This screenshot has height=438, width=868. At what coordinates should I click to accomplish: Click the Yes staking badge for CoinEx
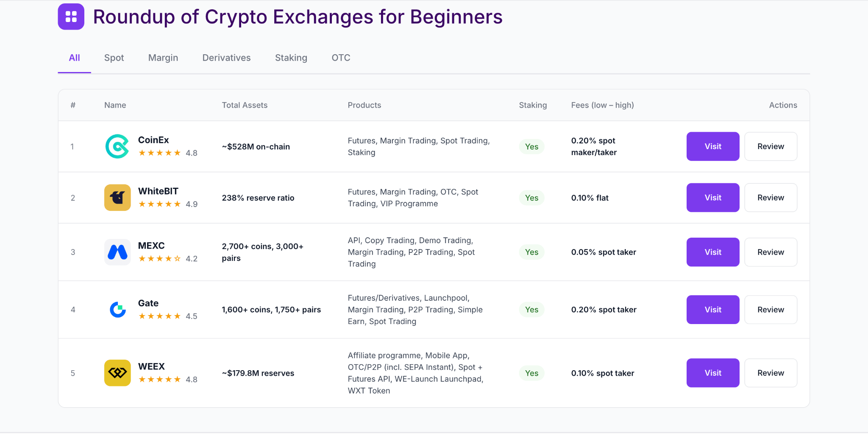[x=531, y=147]
